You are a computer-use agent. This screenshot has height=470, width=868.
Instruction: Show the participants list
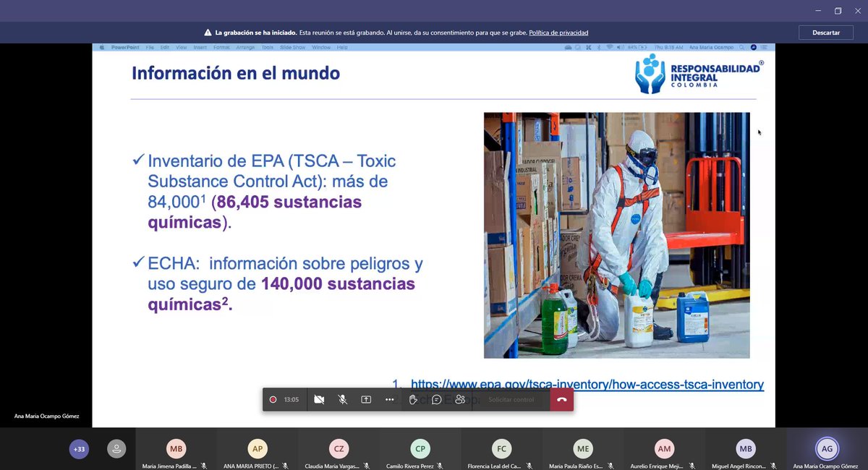460,399
